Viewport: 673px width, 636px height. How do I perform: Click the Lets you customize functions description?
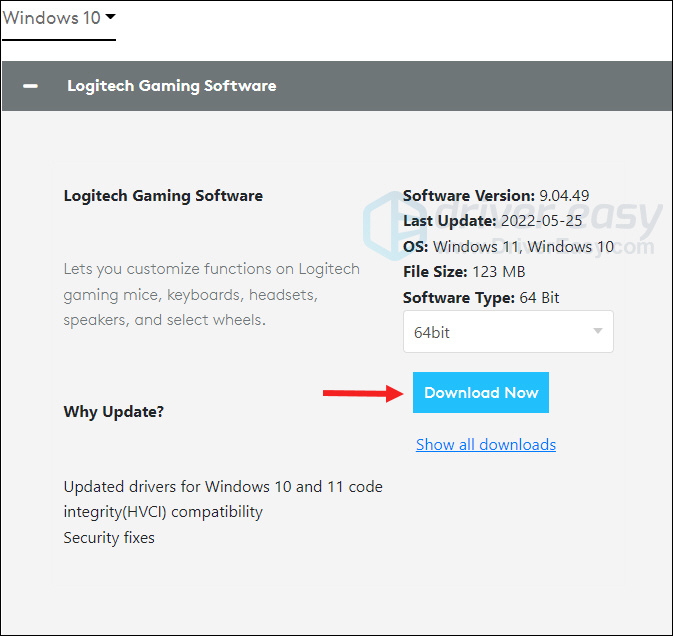click(212, 295)
